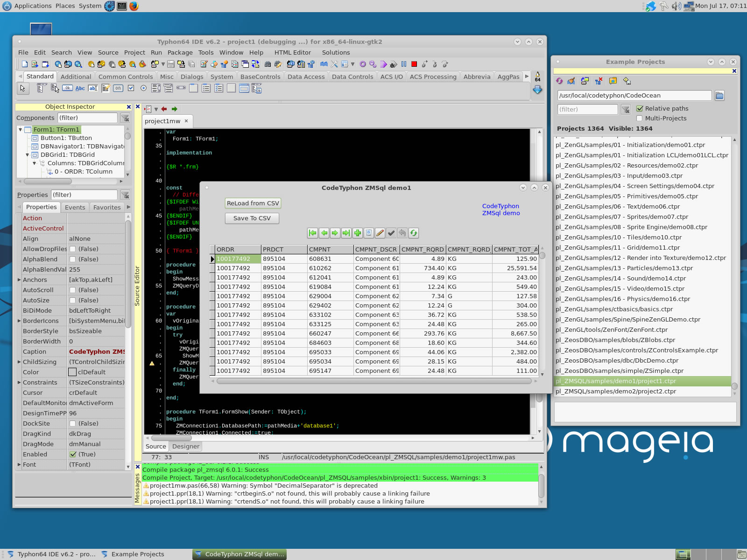Click horizontal scrollbar under data grid
Image resolution: width=747 pixels, height=560 pixels.
[374, 381]
